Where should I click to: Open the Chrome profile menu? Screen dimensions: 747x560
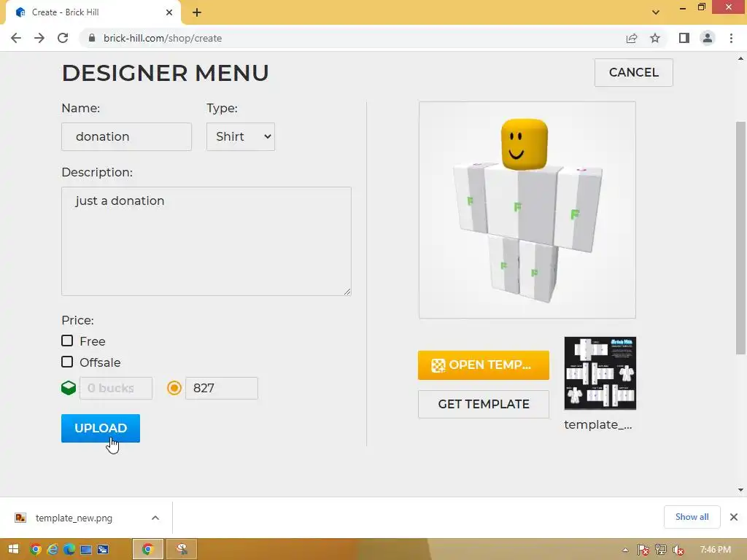[708, 38]
